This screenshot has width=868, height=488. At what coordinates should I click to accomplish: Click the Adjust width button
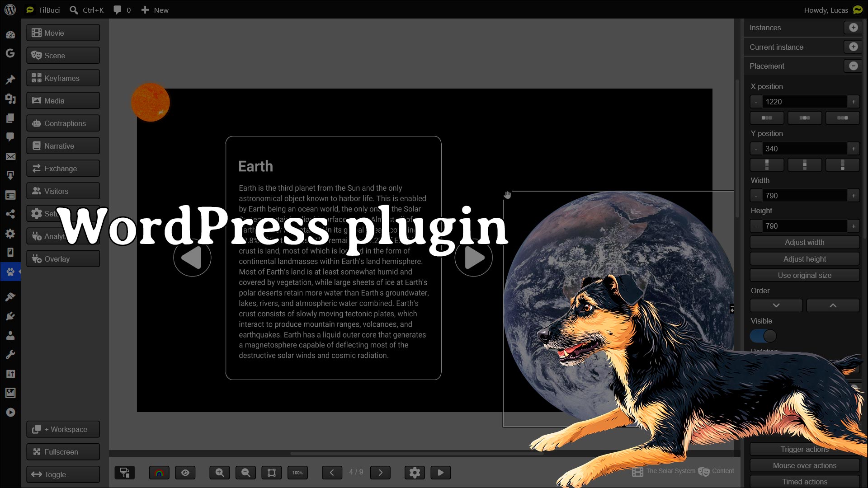coord(805,242)
